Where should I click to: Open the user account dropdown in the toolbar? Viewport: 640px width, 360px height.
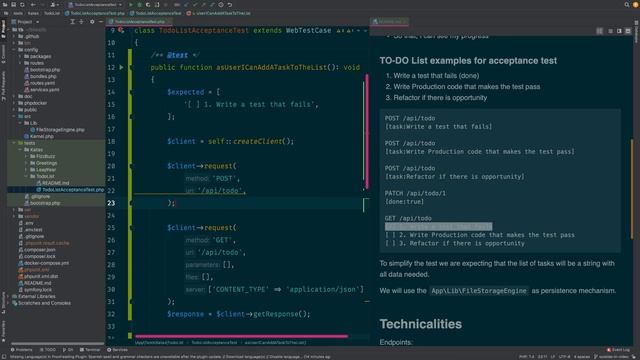click(x=54, y=5)
